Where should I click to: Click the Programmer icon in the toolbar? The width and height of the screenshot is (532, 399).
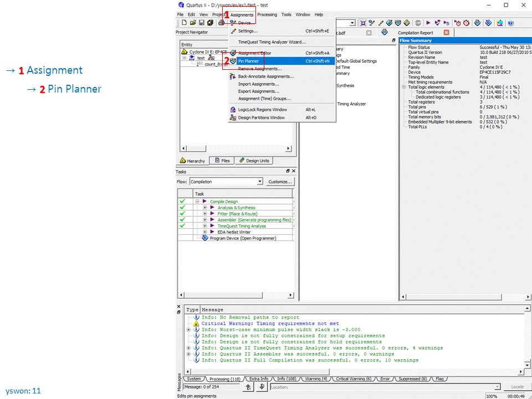[x=488, y=23]
